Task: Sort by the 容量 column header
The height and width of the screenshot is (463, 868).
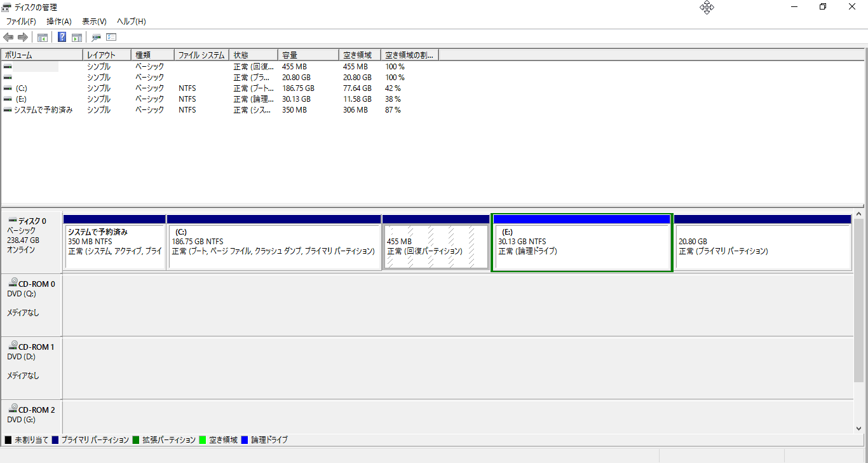Action: [x=308, y=55]
